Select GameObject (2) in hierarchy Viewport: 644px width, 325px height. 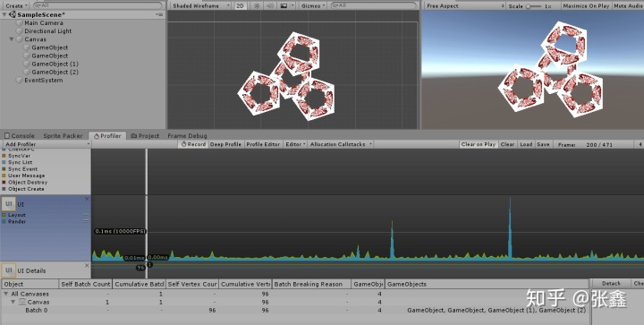(x=55, y=73)
